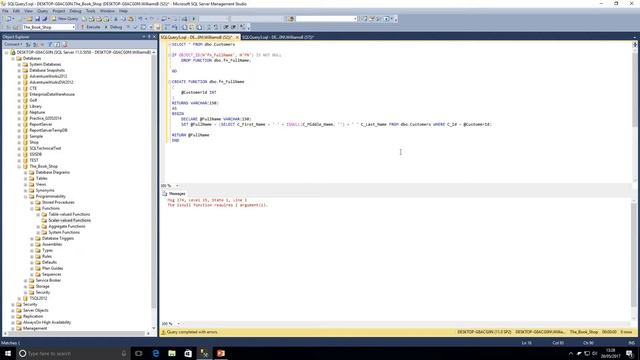Open the Query menu
This screenshot has width=640, height=360.
click(42, 11)
